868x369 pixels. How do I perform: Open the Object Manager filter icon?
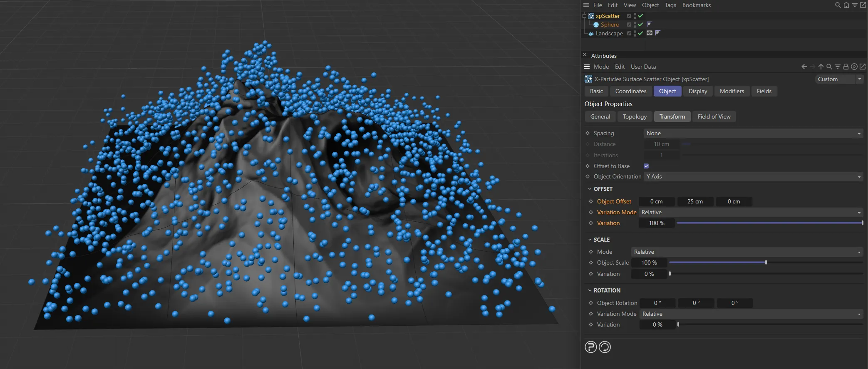(854, 5)
